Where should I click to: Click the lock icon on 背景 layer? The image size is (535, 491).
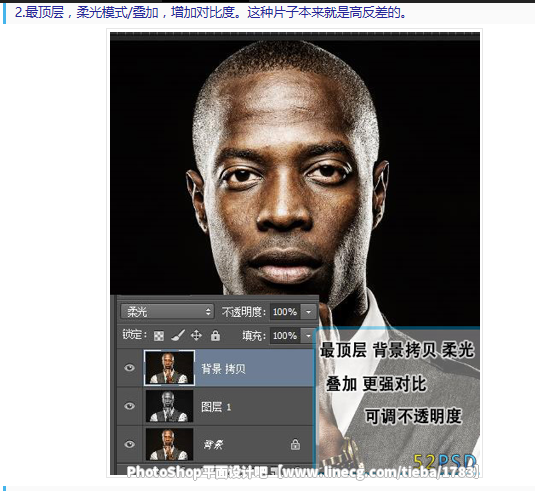point(295,444)
